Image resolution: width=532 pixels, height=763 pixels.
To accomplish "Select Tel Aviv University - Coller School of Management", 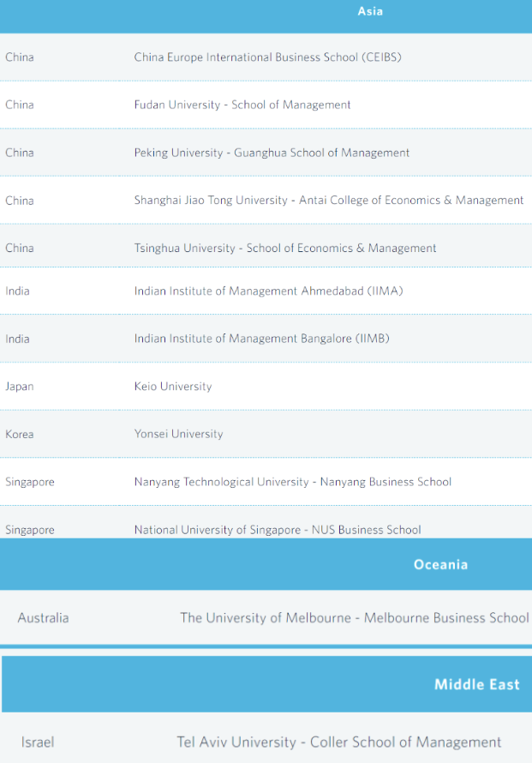I will pos(339,742).
